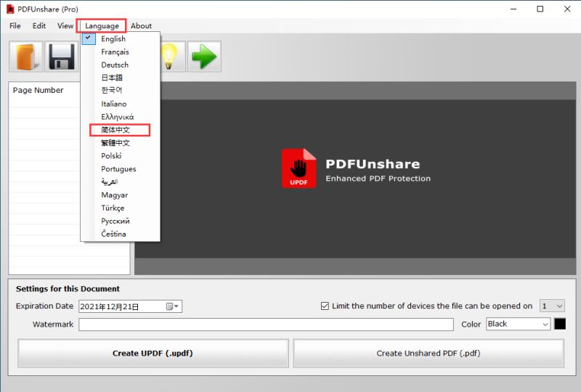Open the expiration date calendar picker

tap(172, 306)
